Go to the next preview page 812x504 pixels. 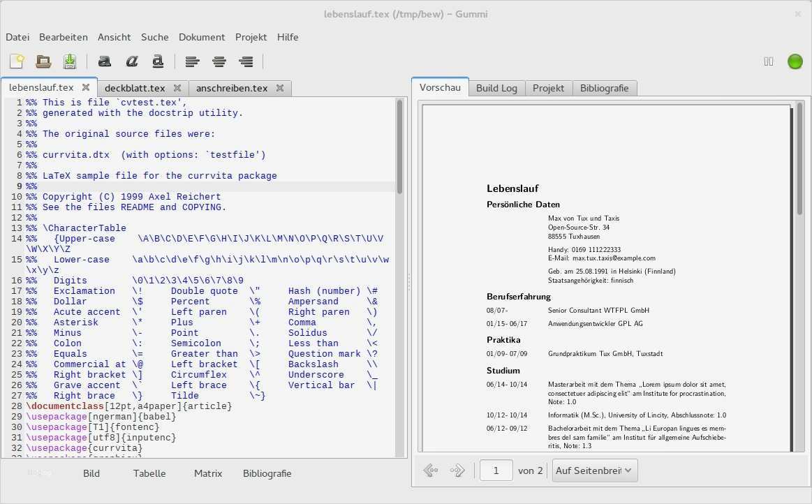tap(457, 470)
